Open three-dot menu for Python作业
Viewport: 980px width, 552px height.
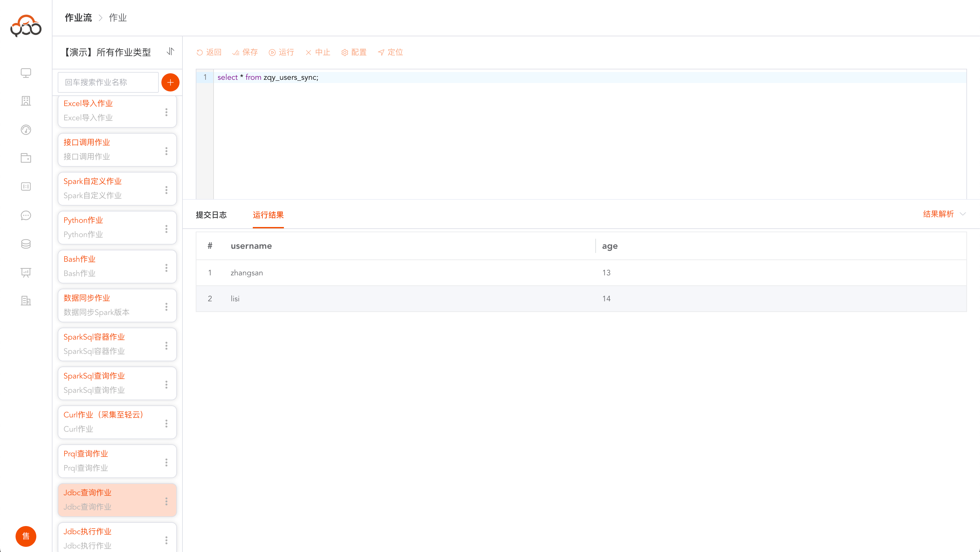(166, 229)
